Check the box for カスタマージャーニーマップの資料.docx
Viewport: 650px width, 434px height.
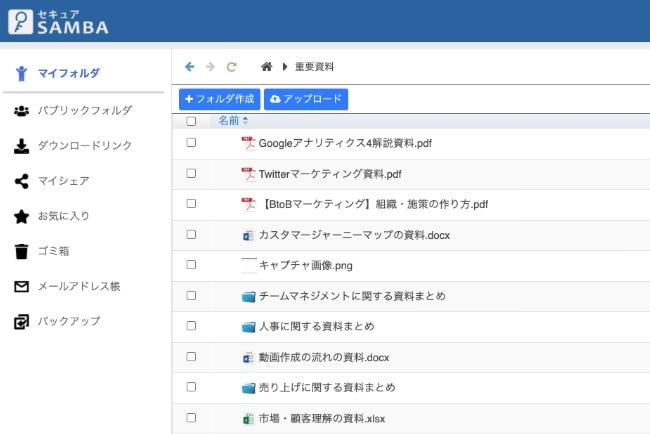tap(191, 235)
